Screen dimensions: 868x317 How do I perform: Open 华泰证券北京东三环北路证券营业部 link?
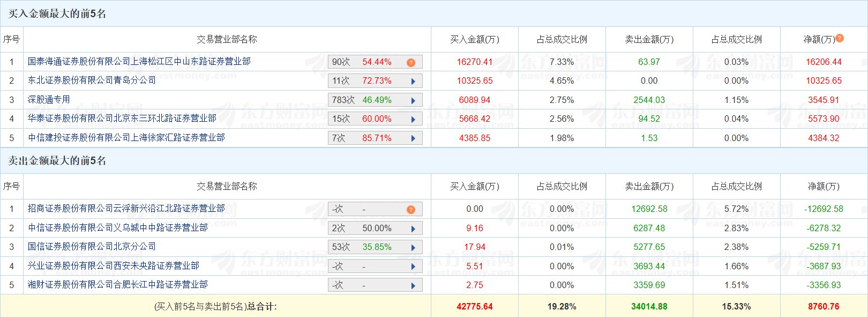122,119
